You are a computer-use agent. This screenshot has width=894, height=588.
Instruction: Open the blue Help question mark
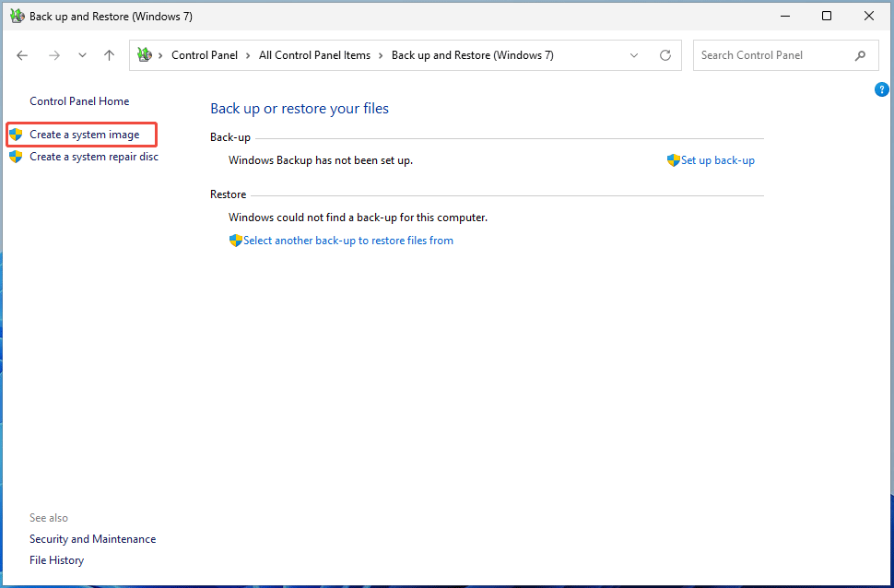pos(881,88)
